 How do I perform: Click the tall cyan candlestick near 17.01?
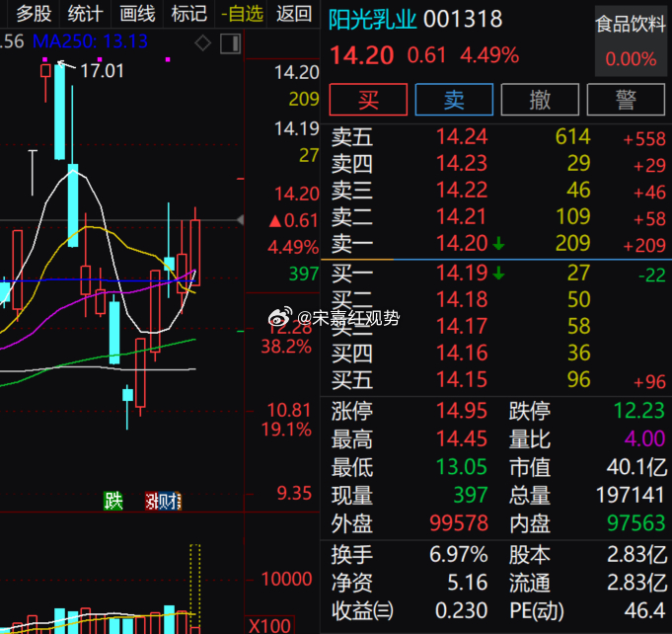coord(60,112)
